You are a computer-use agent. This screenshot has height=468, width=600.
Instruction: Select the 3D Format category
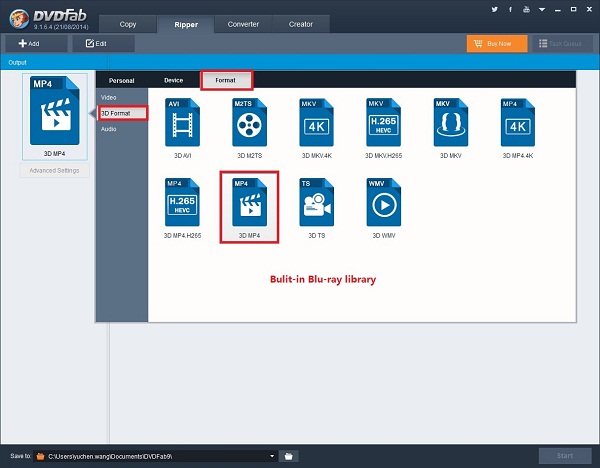click(x=122, y=113)
